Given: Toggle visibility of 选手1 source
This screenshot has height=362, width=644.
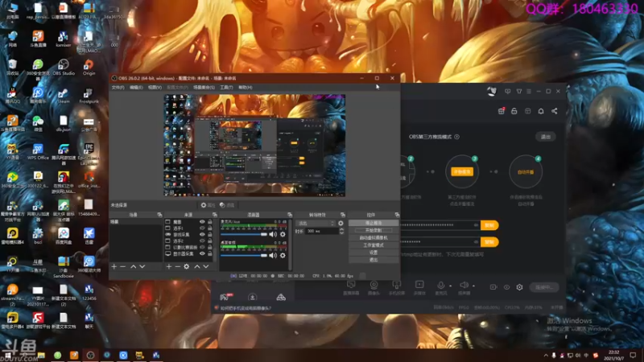Looking at the screenshot, I should pos(202,228).
